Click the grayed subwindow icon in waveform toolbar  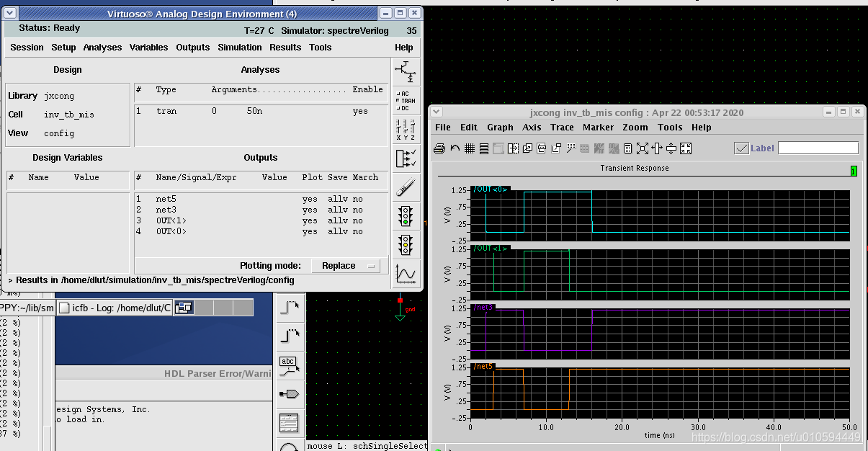pos(498,148)
